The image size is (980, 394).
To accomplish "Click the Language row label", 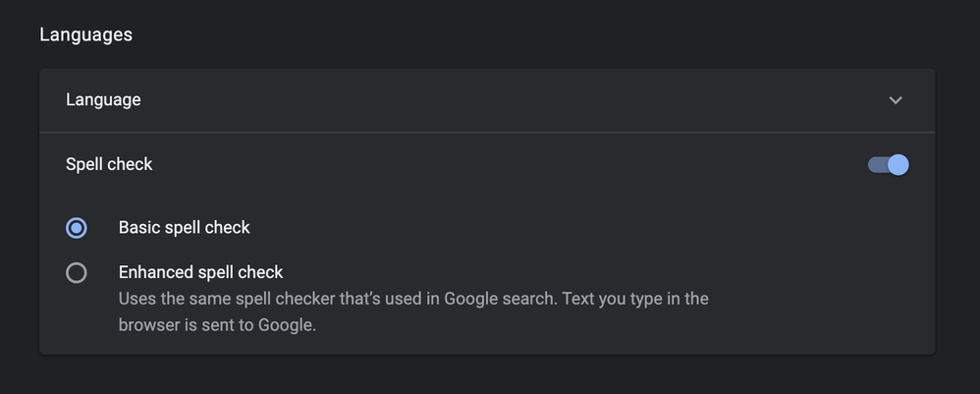I will [x=103, y=99].
